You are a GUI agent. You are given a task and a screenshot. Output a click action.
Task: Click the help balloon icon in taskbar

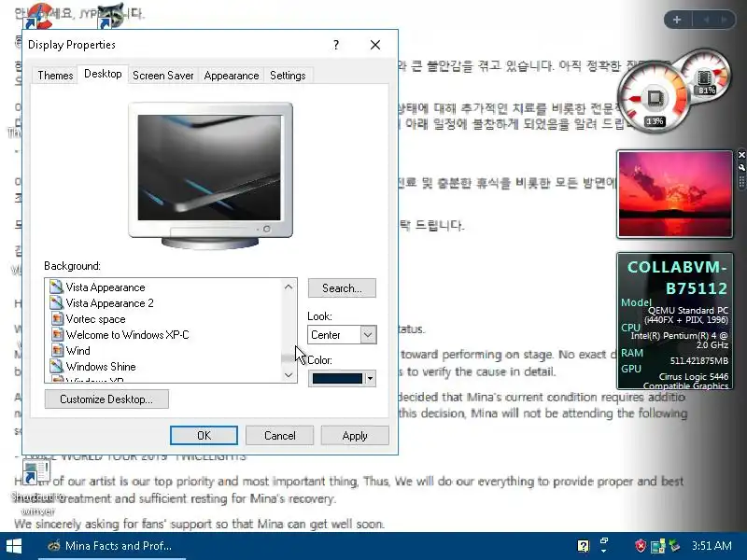tap(583, 546)
